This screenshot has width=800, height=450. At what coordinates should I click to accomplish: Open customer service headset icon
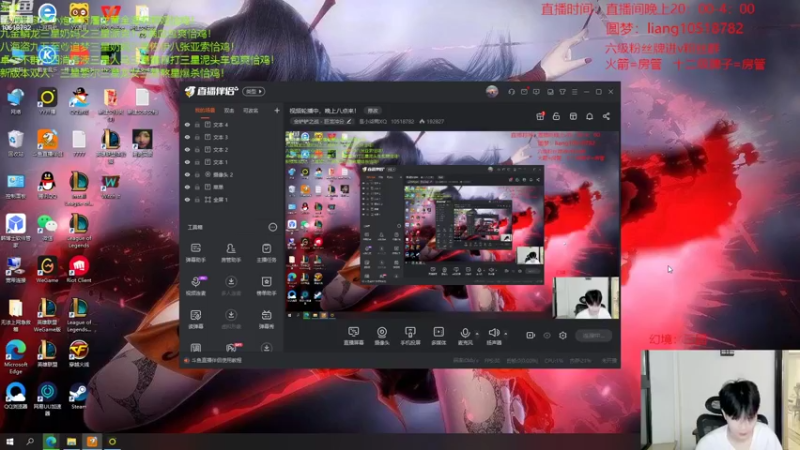click(x=511, y=92)
